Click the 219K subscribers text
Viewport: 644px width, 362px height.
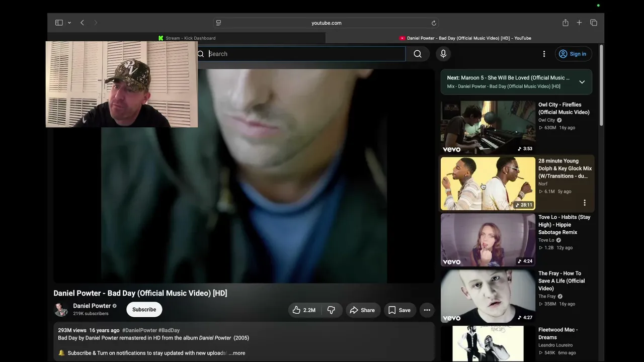click(x=91, y=314)
